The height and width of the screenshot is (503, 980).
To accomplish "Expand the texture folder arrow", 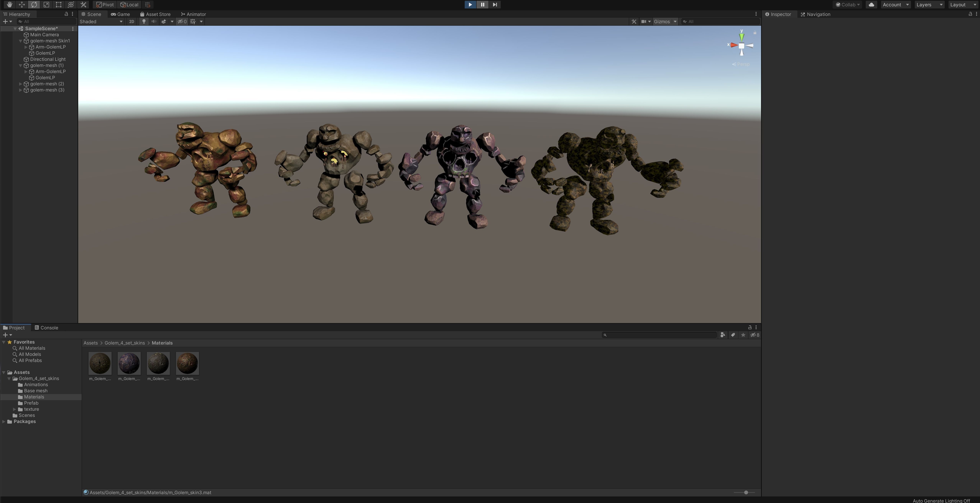I will [14, 409].
